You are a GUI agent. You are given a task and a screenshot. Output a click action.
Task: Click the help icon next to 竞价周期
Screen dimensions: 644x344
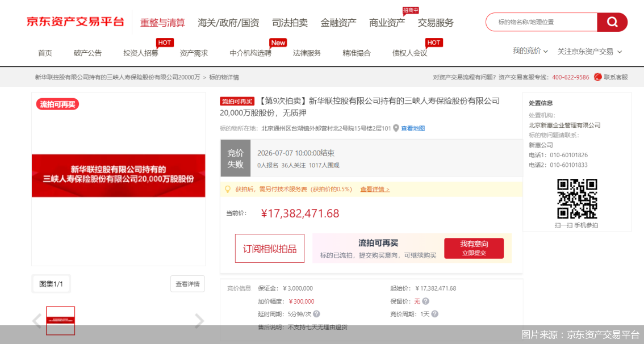pyautogui.click(x=434, y=314)
